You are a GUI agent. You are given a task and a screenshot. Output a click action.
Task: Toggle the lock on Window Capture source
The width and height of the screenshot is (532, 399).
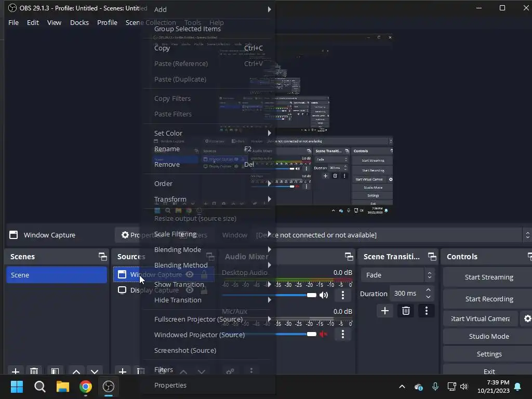click(204, 274)
